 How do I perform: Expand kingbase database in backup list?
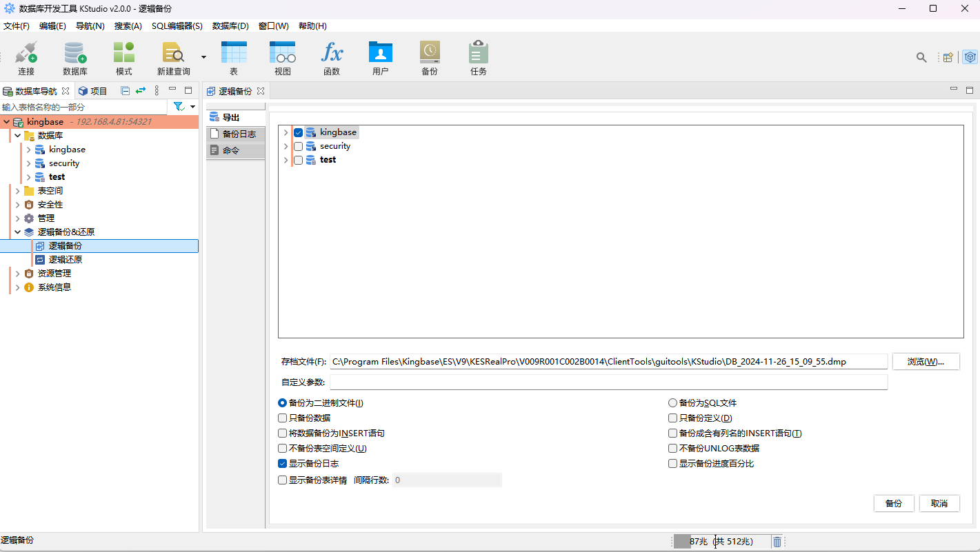coord(286,132)
